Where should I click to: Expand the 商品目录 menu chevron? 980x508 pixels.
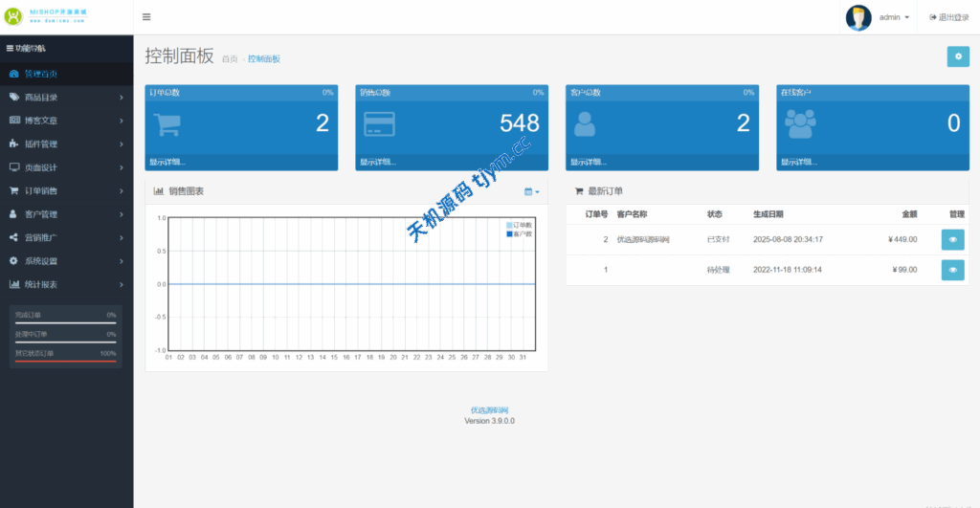122,98
